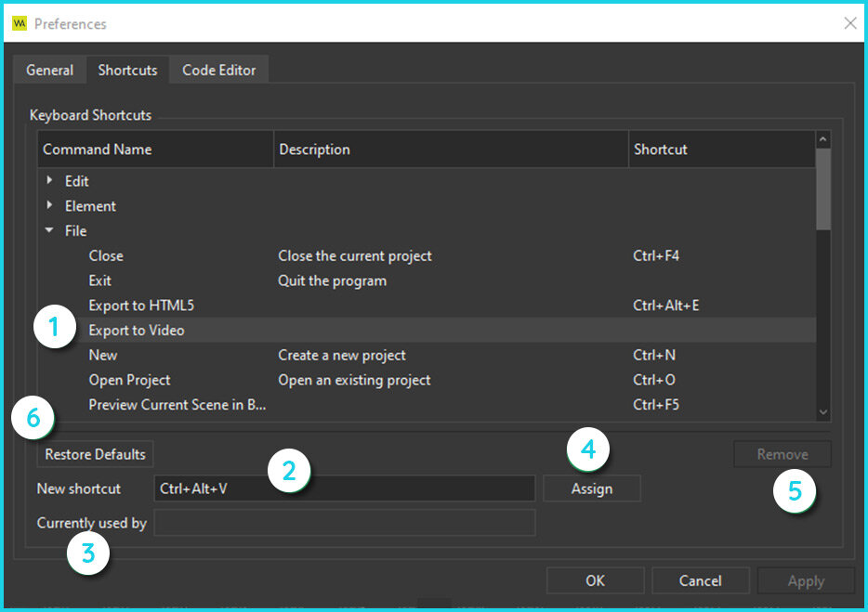
Task: Close the Preferences dialog window
Action: click(x=849, y=23)
